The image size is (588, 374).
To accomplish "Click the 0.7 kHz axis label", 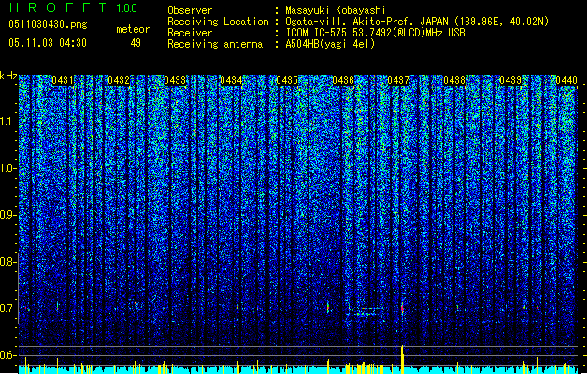I will click(x=7, y=309).
